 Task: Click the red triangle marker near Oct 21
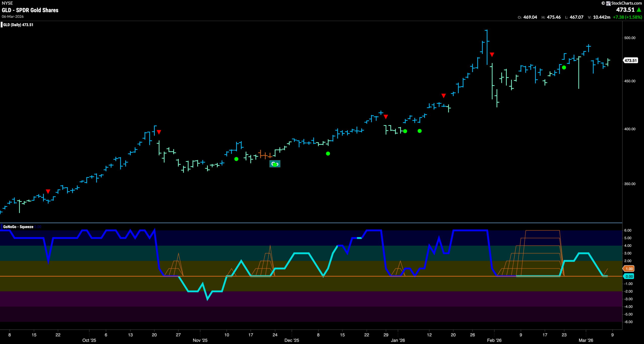click(159, 132)
